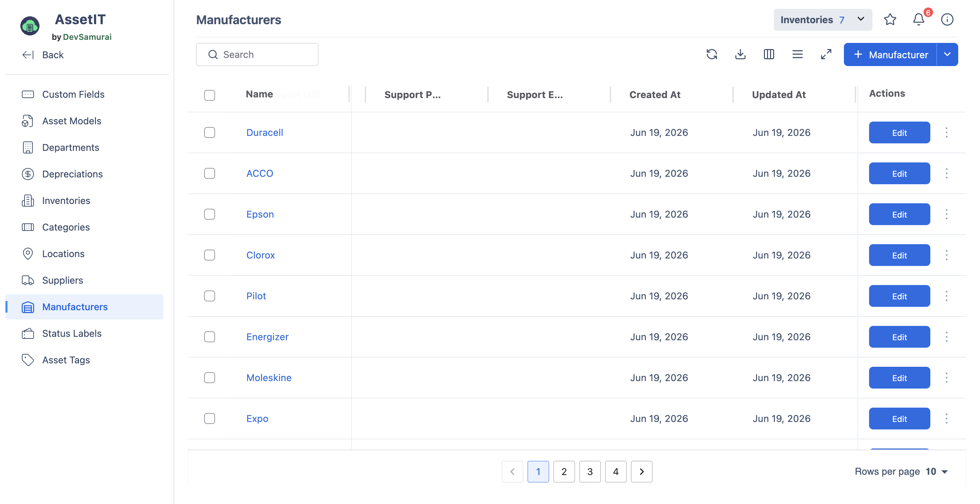This screenshot has width=980, height=504.
Task: Check the Epson row checkbox
Action: tap(210, 214)
